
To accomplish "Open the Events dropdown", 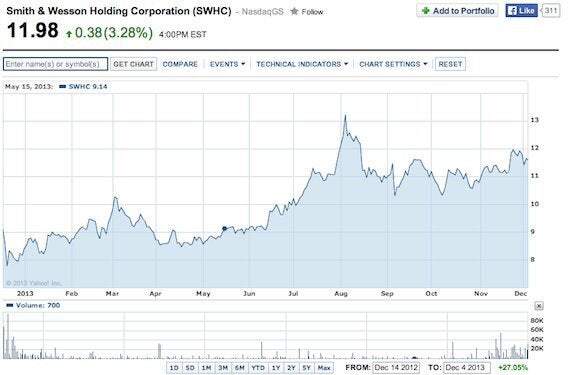I will pyautogui.click(x=227, y=64).
